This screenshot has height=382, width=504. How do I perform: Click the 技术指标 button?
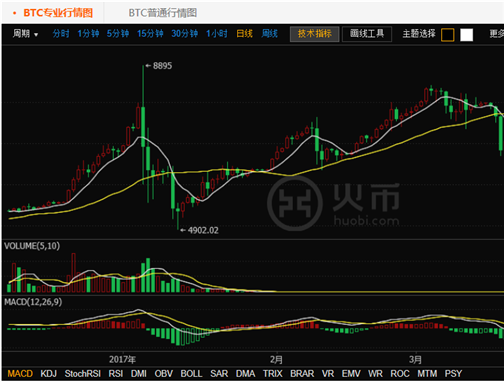coord(315,34)
